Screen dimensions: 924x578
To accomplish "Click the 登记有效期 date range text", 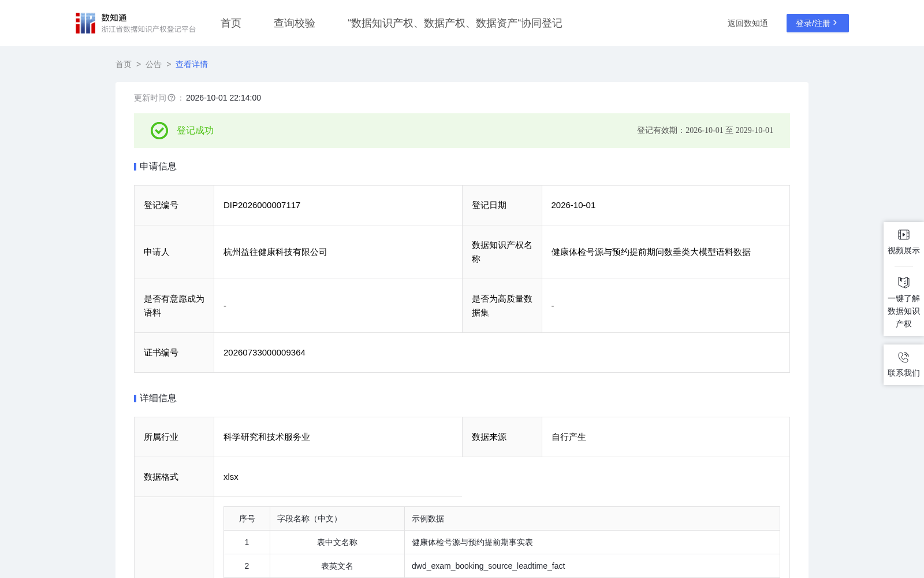I will point(705,131).
